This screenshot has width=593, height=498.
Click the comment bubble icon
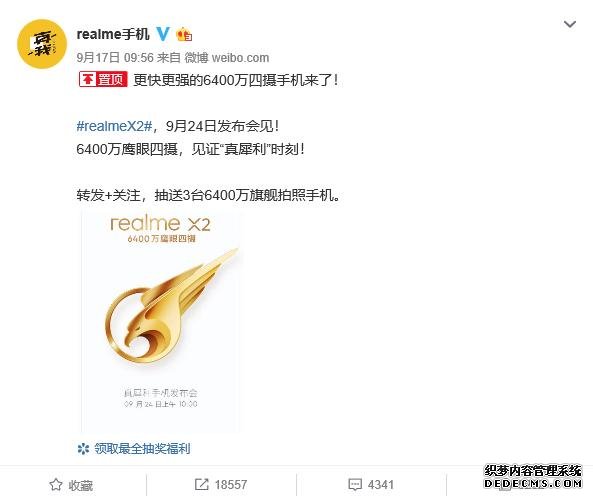click(x=355, y=485)
